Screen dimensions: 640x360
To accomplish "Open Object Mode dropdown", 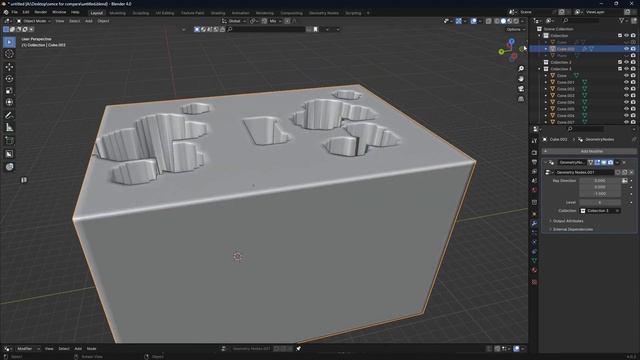I will [33, 21].
